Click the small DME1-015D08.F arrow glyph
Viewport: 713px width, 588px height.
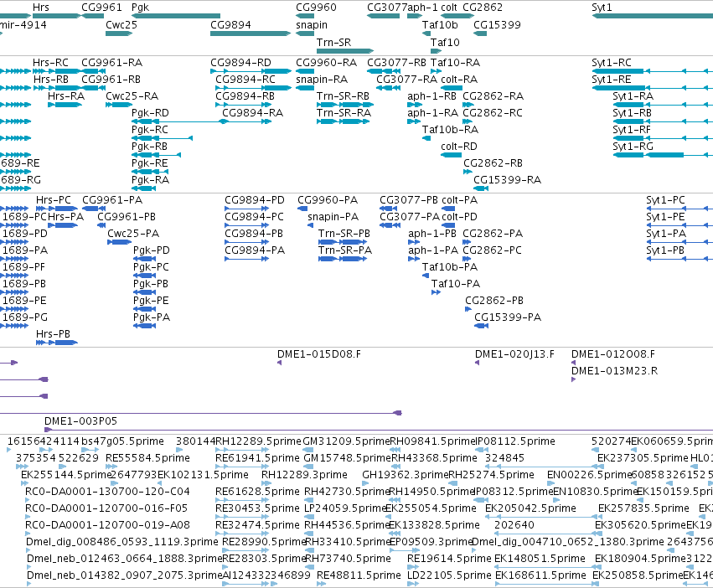[279, 363]
